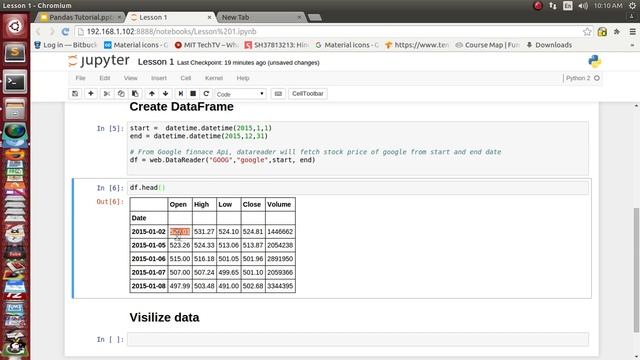The width and height of the screenshot is (640, 360).
Task: Switch to the Pandas Tutorial browser tab
Action: (80, 17)
